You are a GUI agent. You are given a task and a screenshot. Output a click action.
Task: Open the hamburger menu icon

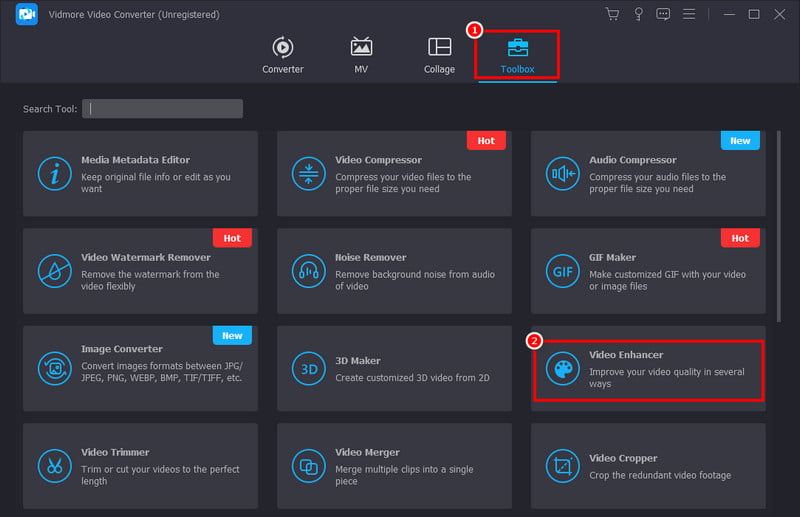(x=689, y=14)
